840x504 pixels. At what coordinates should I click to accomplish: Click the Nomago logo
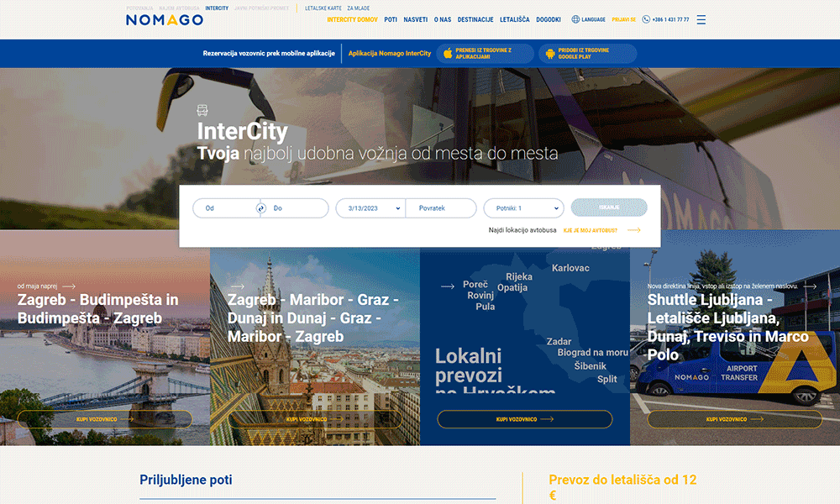point(165,20)
